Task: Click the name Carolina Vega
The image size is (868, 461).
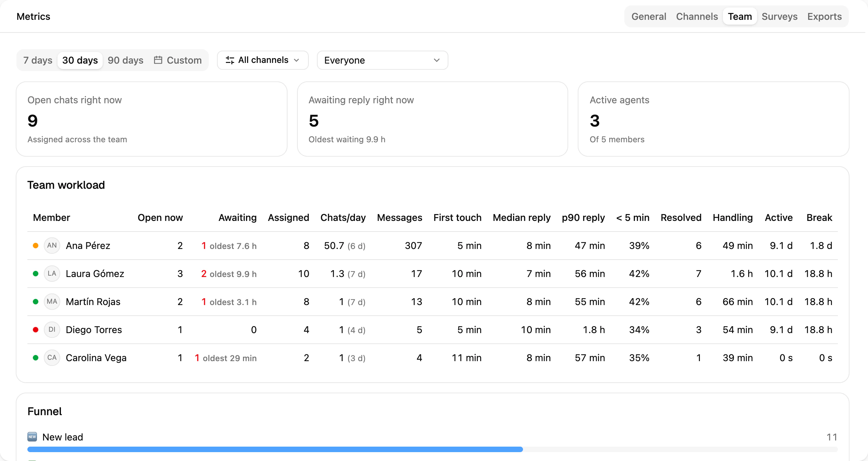Action: (96, 358)
